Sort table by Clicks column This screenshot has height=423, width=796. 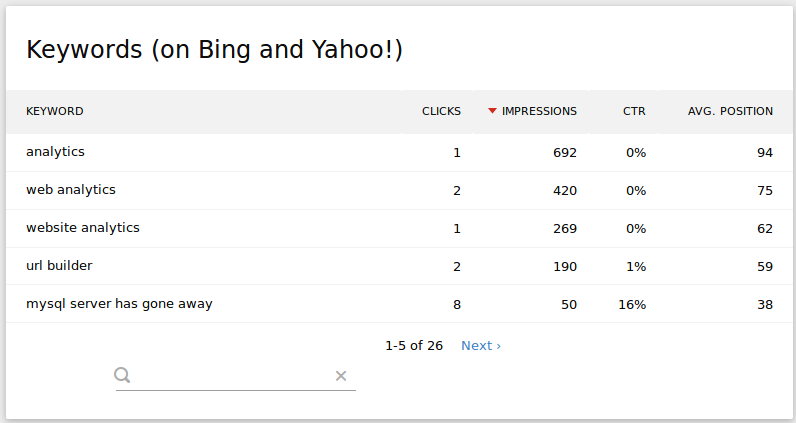pos(441,111)
